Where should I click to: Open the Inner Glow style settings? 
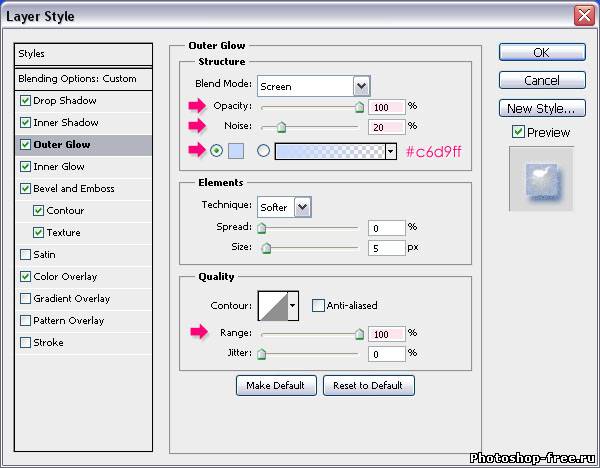pyautogui.click(x=59, y=167)
